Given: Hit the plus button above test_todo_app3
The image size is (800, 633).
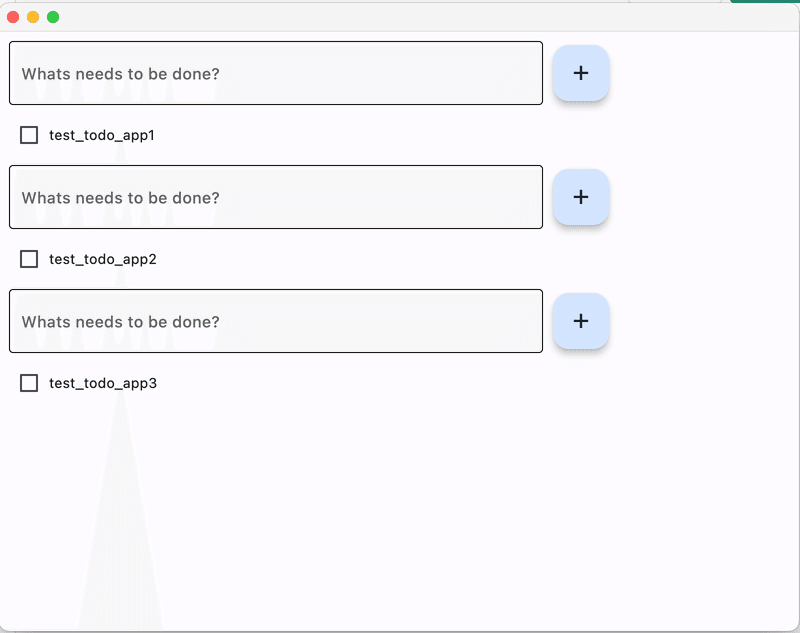Looking at the screenshot, I should 581,321.
